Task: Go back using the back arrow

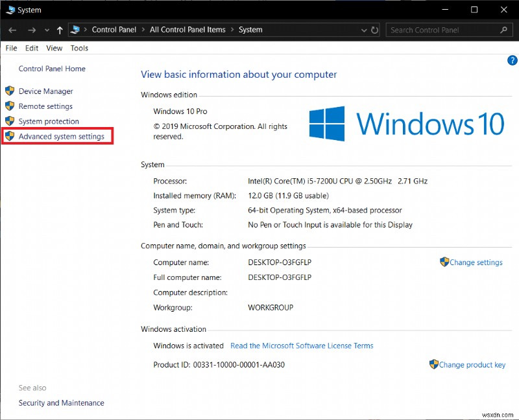Action: point(12,30)
